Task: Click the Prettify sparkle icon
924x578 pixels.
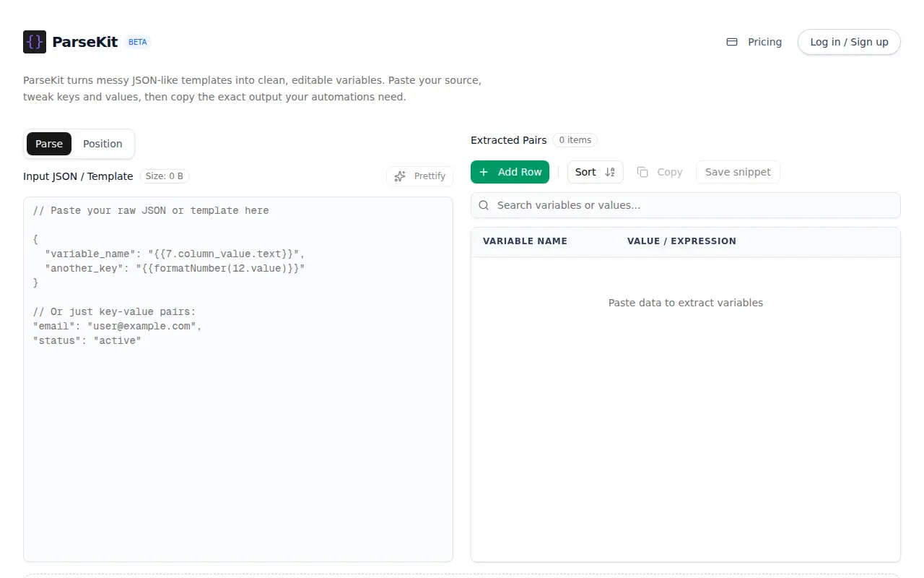Action: (400, 176)
